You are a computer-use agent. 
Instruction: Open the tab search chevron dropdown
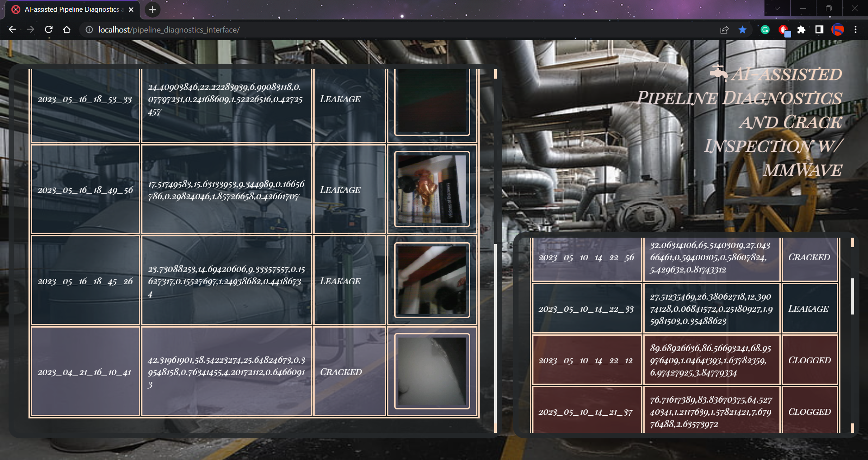pos(777,8)
